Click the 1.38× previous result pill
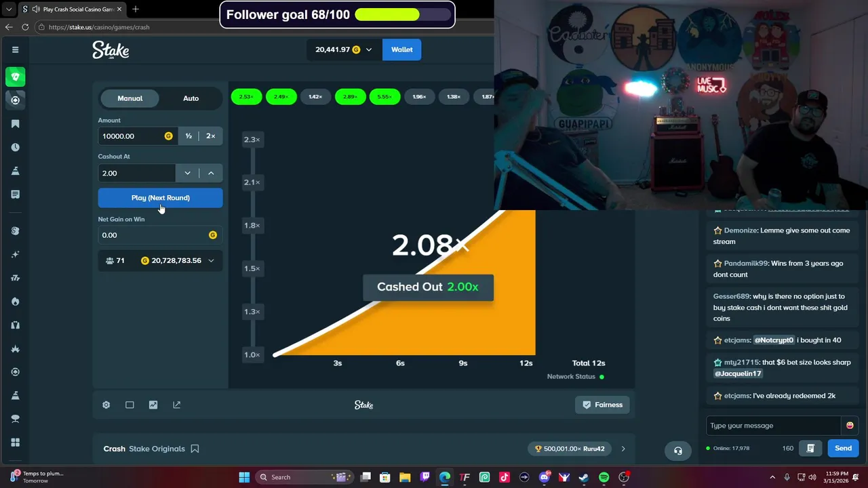This screenshot has height=488, width=868. tap(454, 97)
